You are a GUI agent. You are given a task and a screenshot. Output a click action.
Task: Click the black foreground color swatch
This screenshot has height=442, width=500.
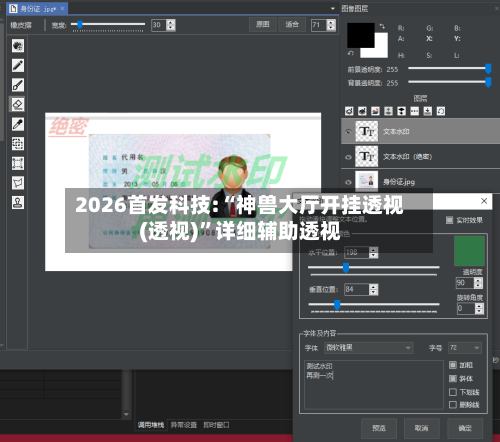(x=361, y=35)
